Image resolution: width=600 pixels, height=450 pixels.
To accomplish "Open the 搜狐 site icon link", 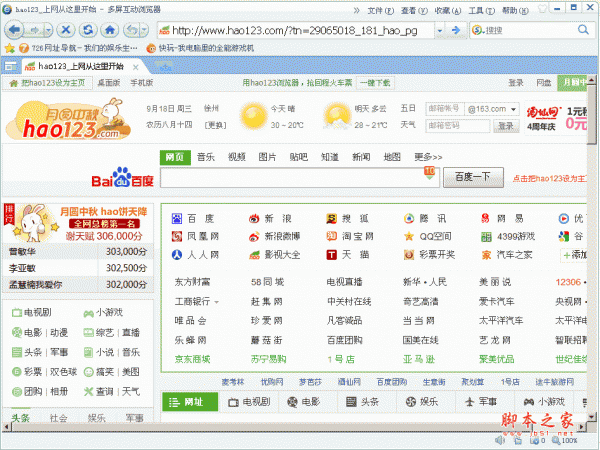I will [331, 218].
